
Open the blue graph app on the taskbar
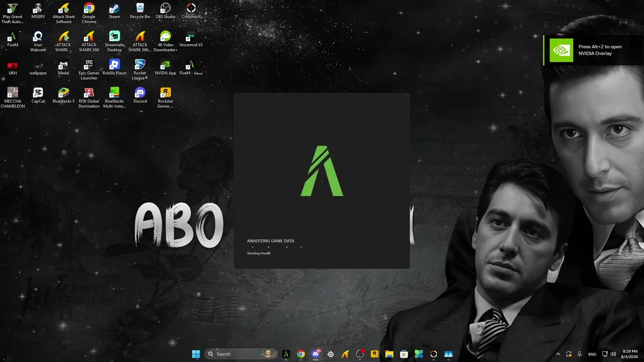448,354
